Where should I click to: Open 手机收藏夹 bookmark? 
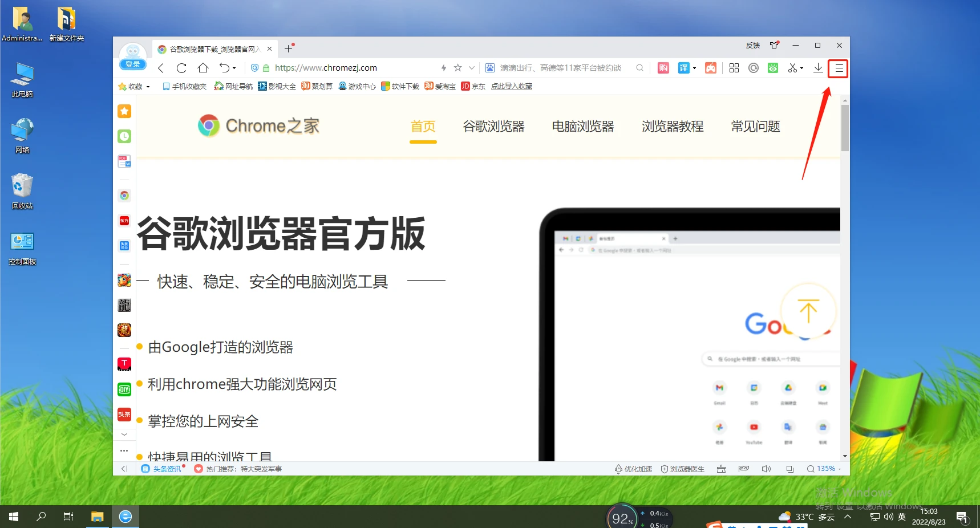pyautogui.click(x=184, y=87)
